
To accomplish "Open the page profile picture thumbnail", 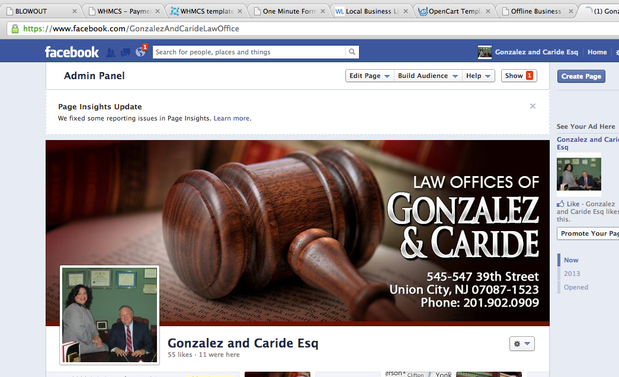I will (x=110, y=315).
